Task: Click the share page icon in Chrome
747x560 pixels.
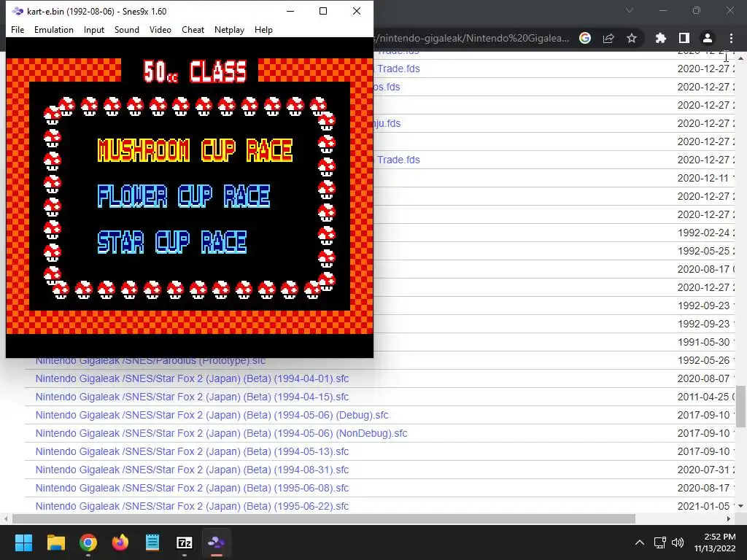Action: (x=608, y=38)
